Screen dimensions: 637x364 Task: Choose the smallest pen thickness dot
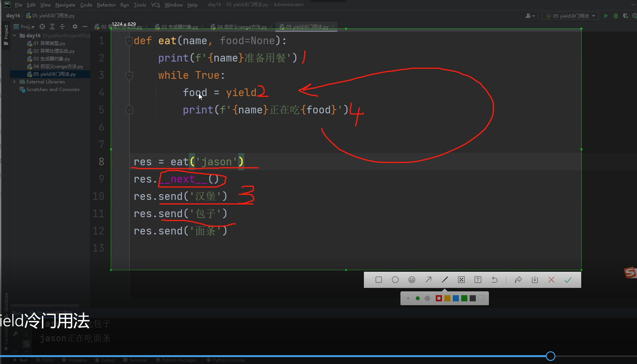pos(408,298)
